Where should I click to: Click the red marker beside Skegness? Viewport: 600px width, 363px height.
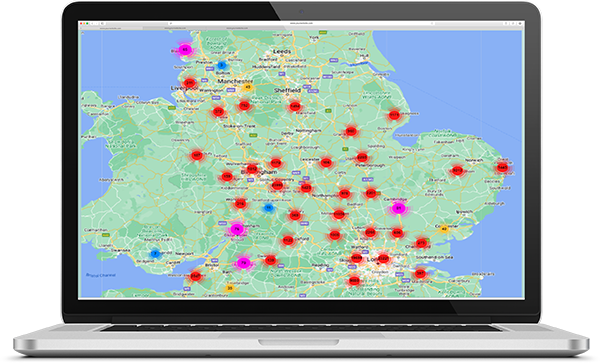(x=394, y=115)
